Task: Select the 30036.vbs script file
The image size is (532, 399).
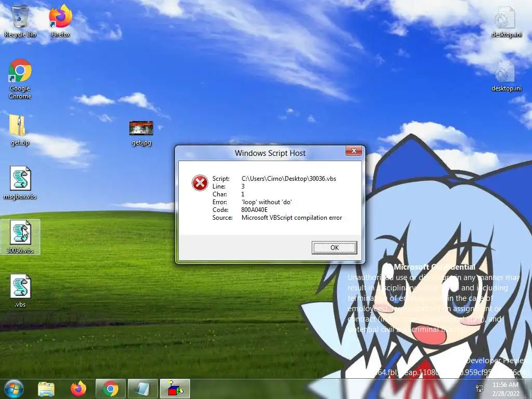Action: pos(20,237)
